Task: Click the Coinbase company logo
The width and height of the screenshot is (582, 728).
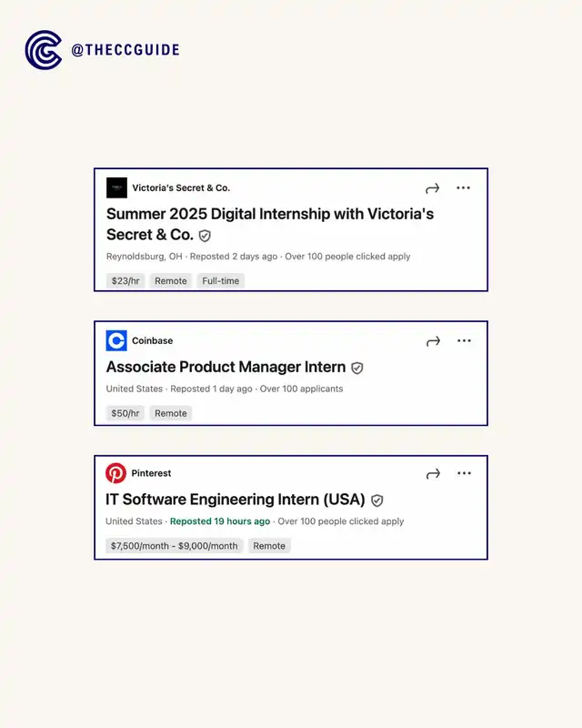Action: pyautogui.click(x=116, y=341)
